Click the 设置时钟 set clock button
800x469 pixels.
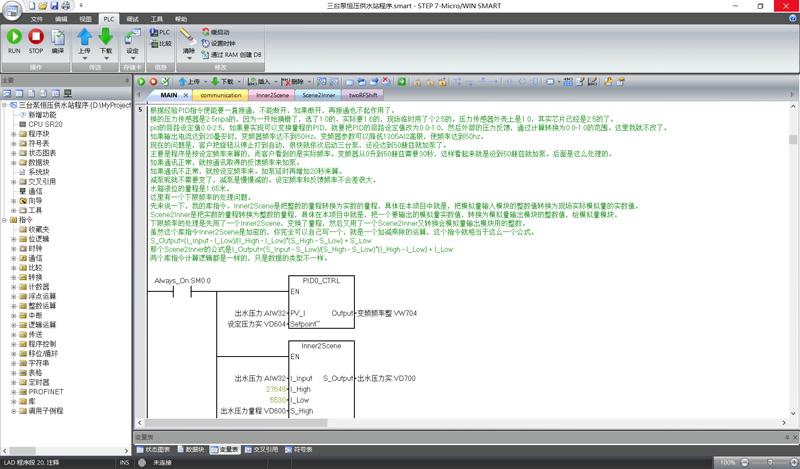click(218, 43)
